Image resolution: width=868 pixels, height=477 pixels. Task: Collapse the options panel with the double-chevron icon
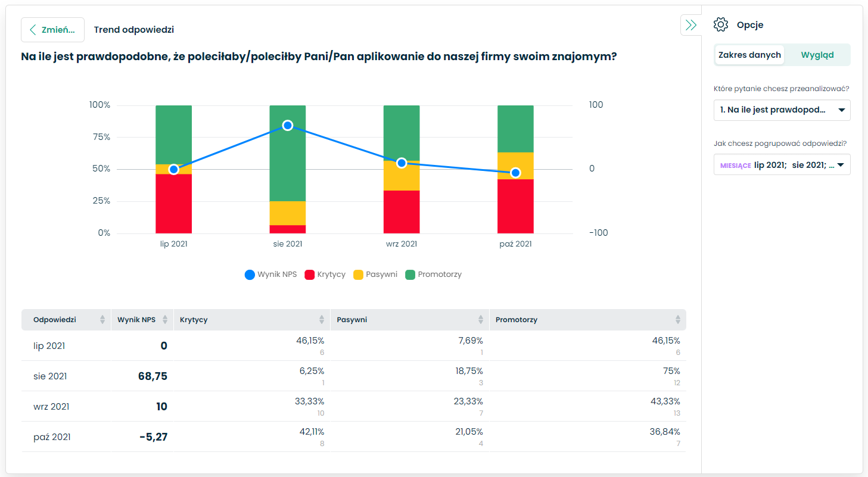click(x=691, y=25)
